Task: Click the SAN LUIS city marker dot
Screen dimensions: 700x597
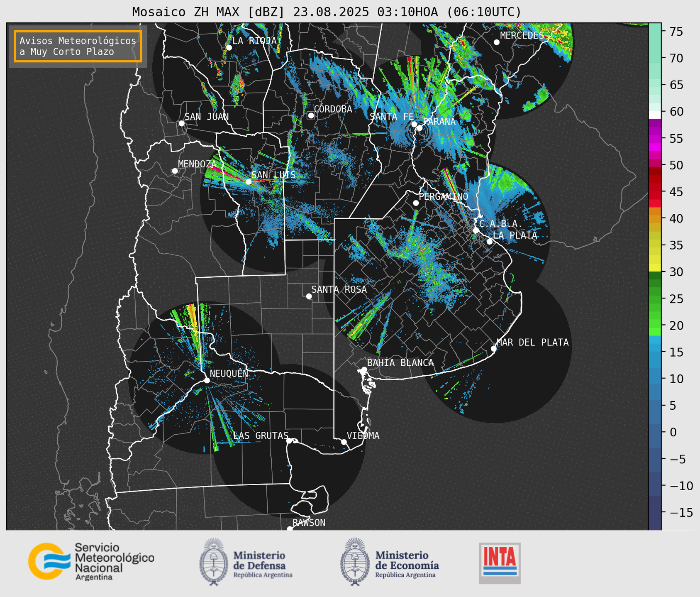Action: coord(249,182)
